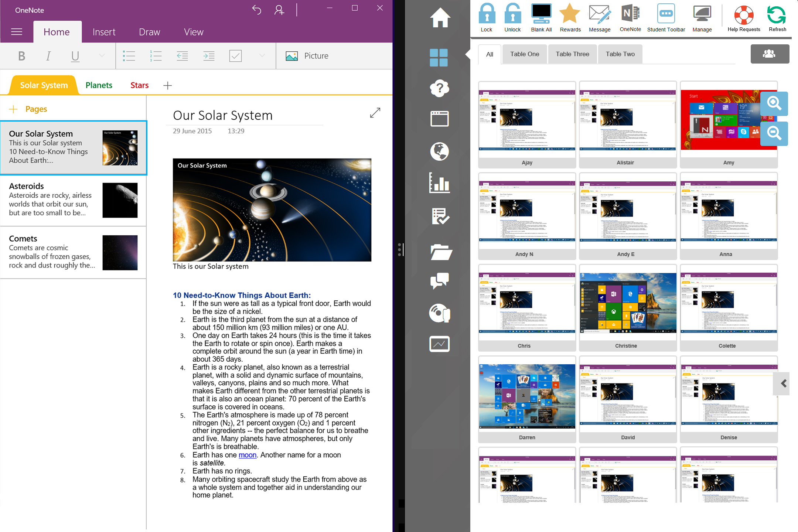
Task: Switch to the Draw ribbon tab
Action: click(x=149, y=32)
